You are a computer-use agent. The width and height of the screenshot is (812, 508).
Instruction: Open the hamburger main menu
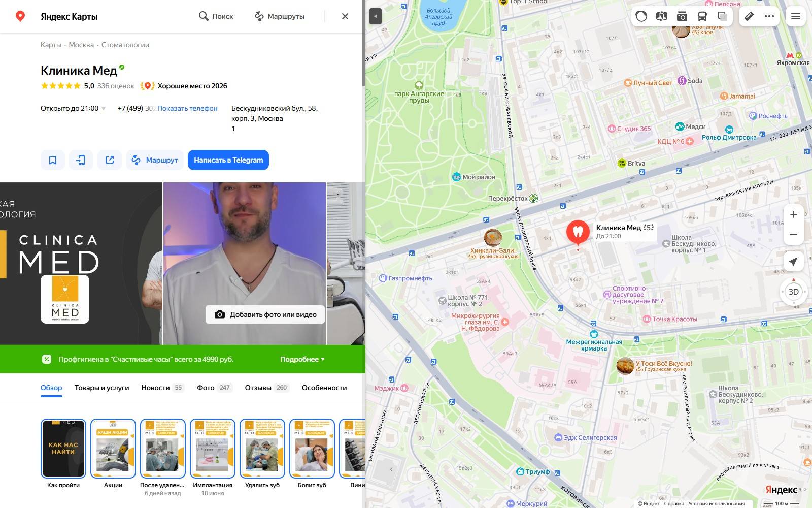(796, 16)
